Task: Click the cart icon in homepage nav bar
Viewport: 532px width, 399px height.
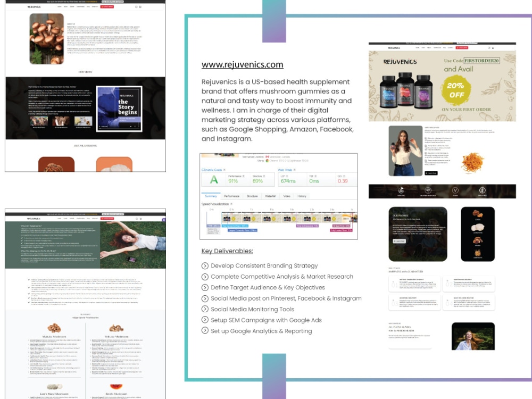Action: pos(493,48)
